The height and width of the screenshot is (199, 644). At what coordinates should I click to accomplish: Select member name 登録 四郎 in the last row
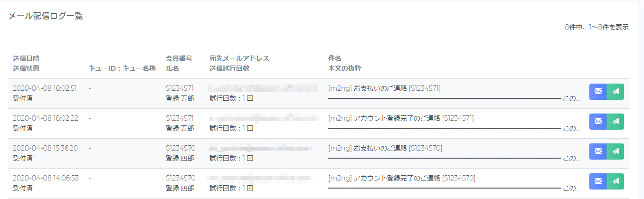tap(180, 188)
